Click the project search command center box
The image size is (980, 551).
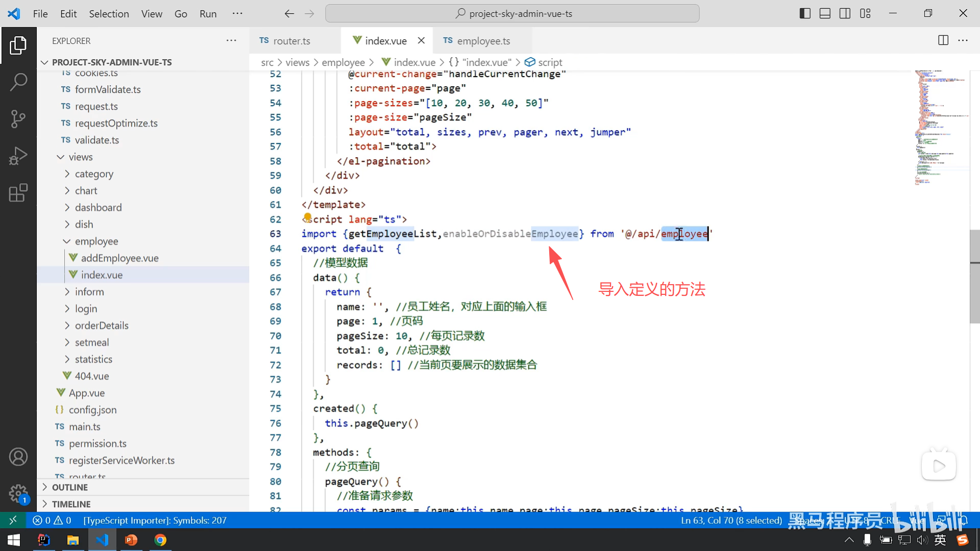(x=512, y=14)
